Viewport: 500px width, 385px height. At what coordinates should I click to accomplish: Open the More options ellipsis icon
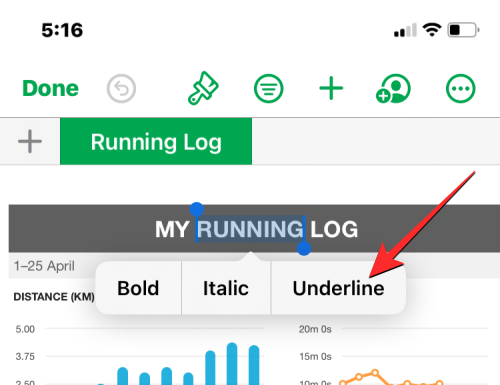[x=460, y=89]
